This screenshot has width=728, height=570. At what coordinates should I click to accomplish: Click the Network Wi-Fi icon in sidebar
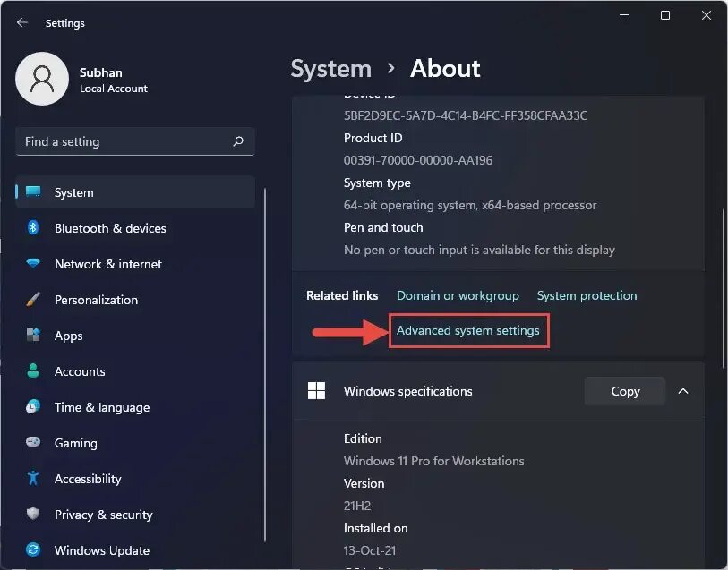pyautogui.click(x=33, y=263)
